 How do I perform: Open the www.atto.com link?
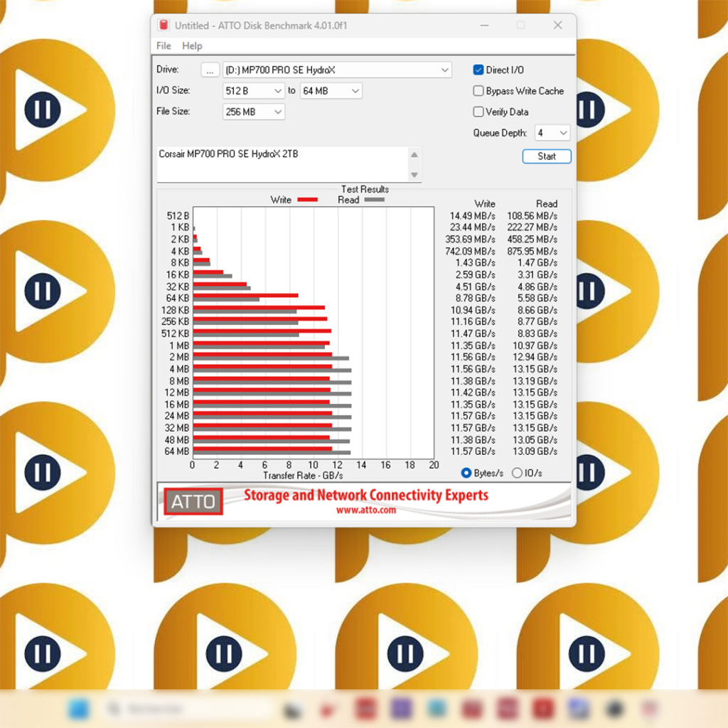point(366,510)
